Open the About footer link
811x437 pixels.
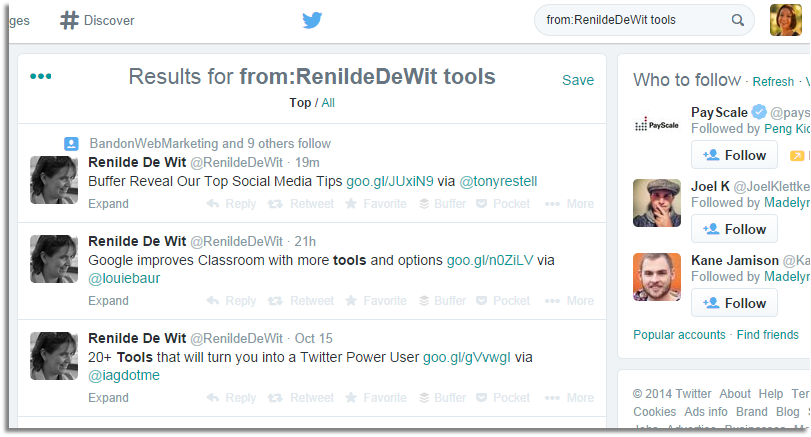(735, 394)
